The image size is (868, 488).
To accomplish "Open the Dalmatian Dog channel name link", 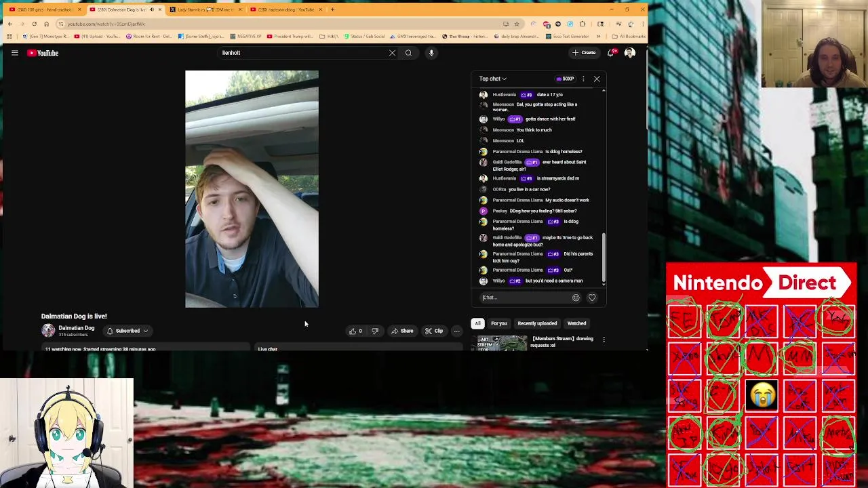I will pyautogui.click(x=76, y=328).
